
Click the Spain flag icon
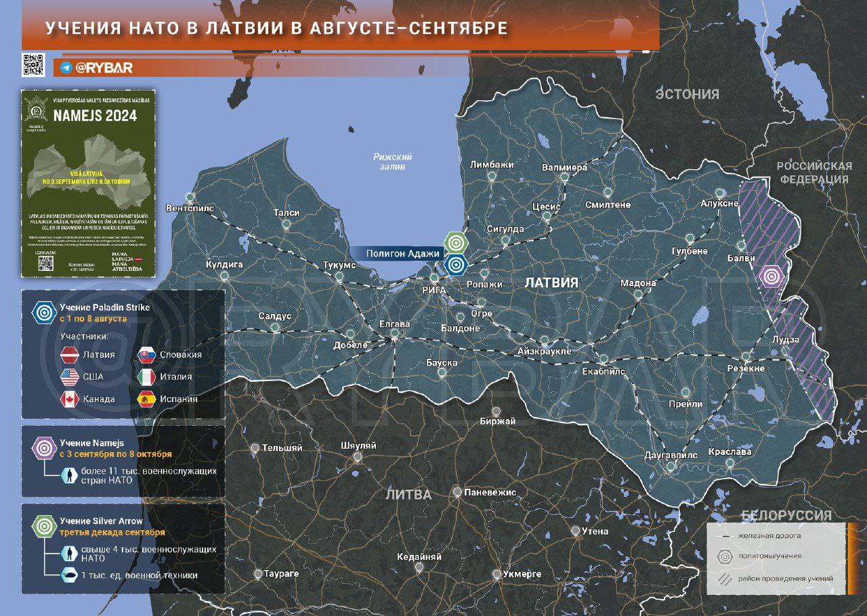147,399
